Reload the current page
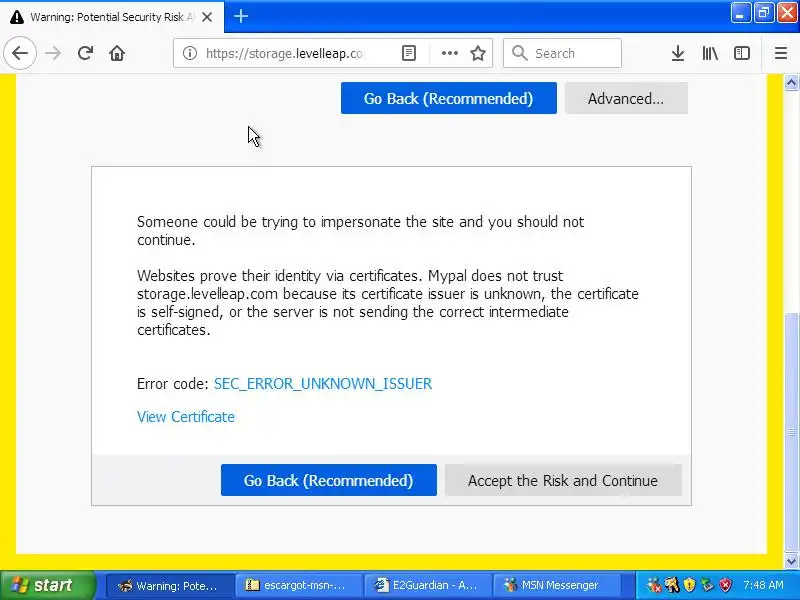 85,53
